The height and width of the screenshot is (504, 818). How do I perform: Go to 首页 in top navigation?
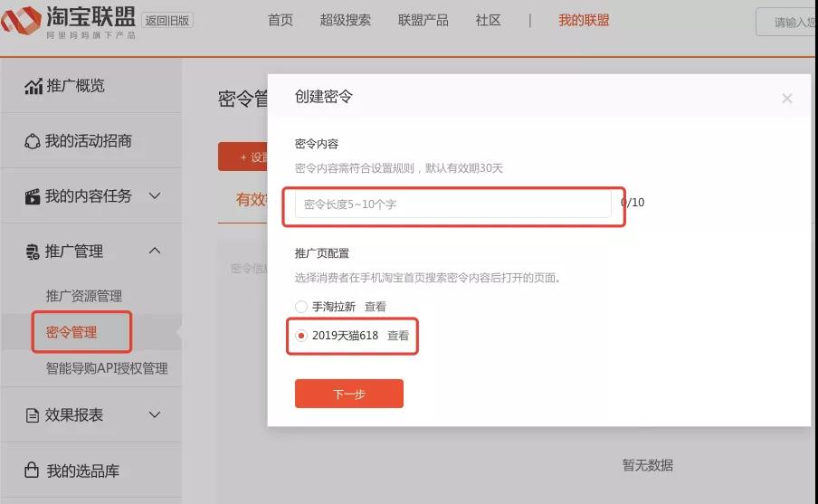point(281,20)
